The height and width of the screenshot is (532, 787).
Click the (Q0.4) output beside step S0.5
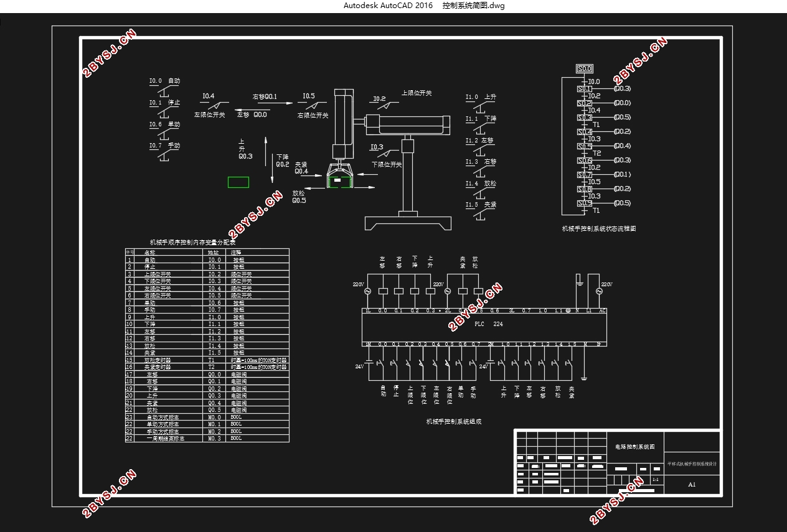pyautogui.click(x=622, y=146)
